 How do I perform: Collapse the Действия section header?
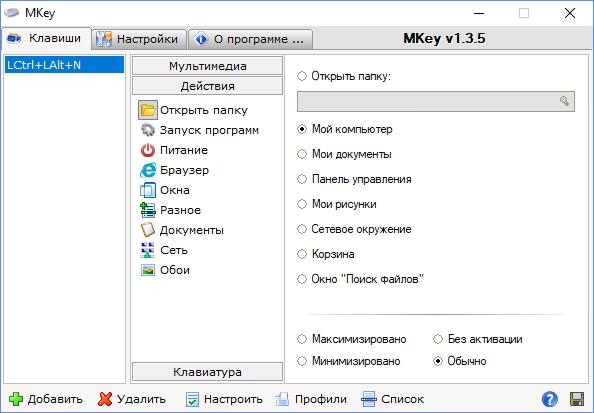click(x=207, y=86)
